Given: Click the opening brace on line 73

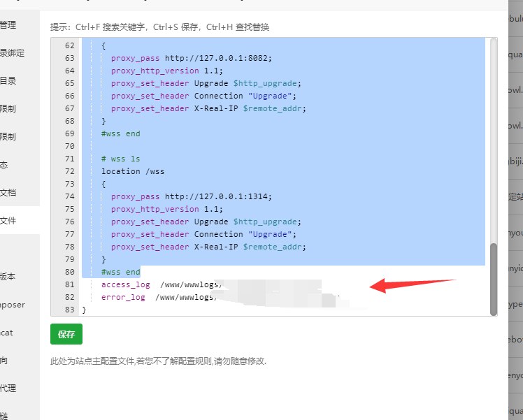Looking at the screenshot, I should [x=103, y=184].
